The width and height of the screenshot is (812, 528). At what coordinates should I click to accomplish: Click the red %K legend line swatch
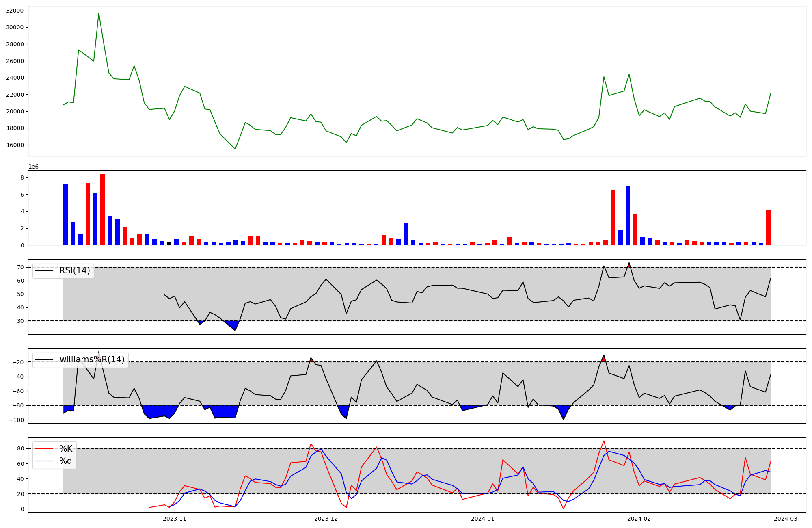(44, 448)
